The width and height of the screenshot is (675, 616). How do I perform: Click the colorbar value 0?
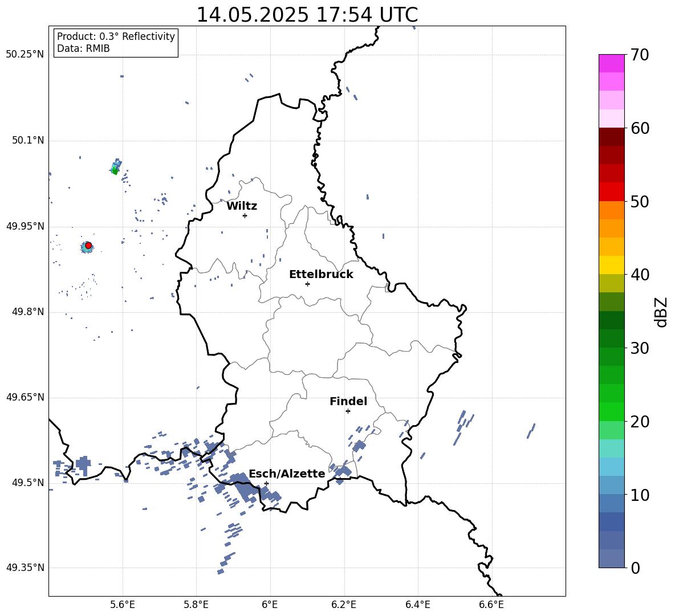click(x=635, y=568)
